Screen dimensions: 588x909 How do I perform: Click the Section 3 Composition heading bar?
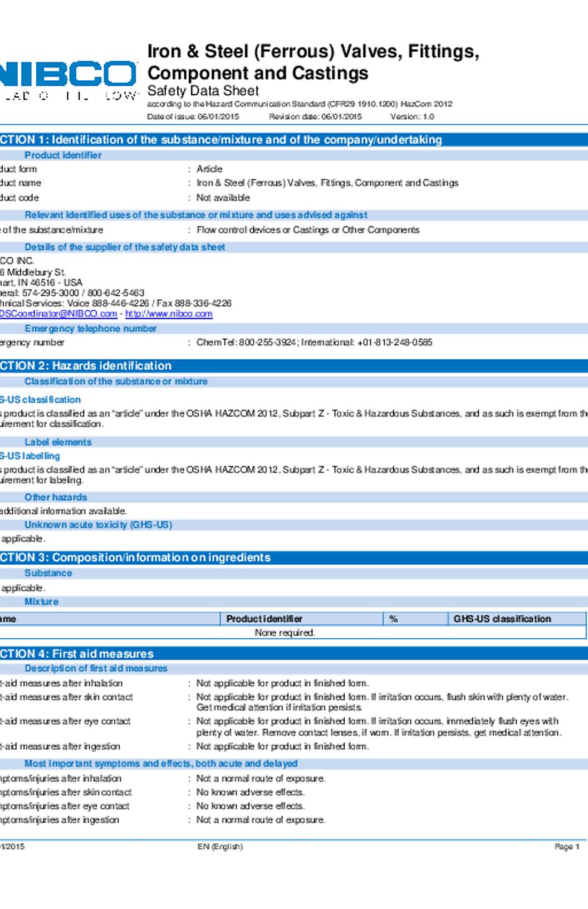coord(294,558)
